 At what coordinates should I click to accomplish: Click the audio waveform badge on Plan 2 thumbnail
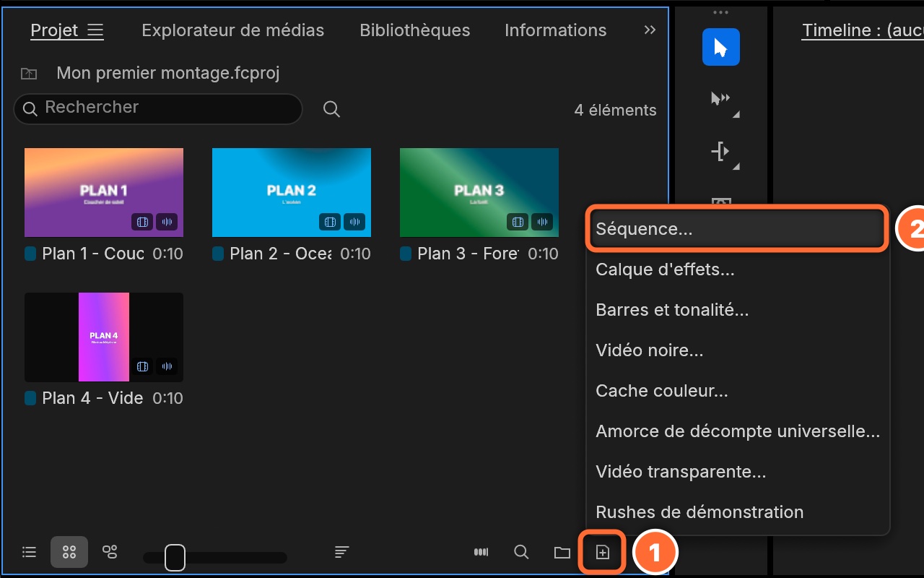point(354,222)
